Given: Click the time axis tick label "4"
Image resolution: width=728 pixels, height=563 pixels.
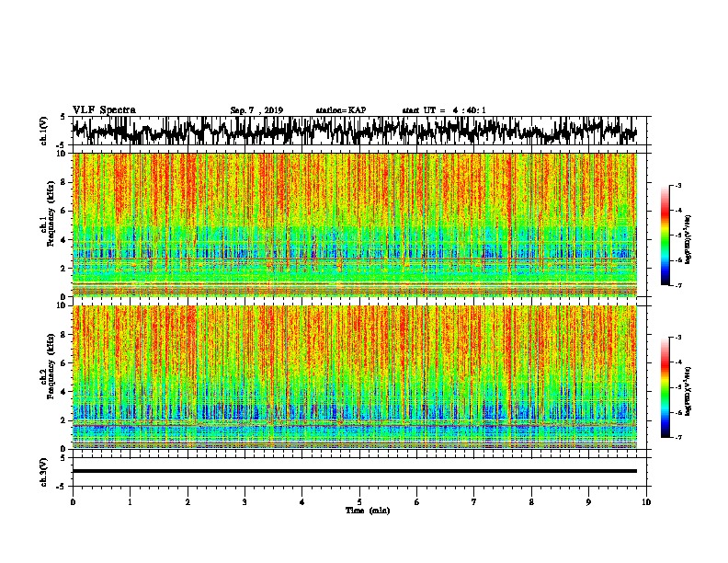Looking at the screenshot, I should [x=302, y=502].
